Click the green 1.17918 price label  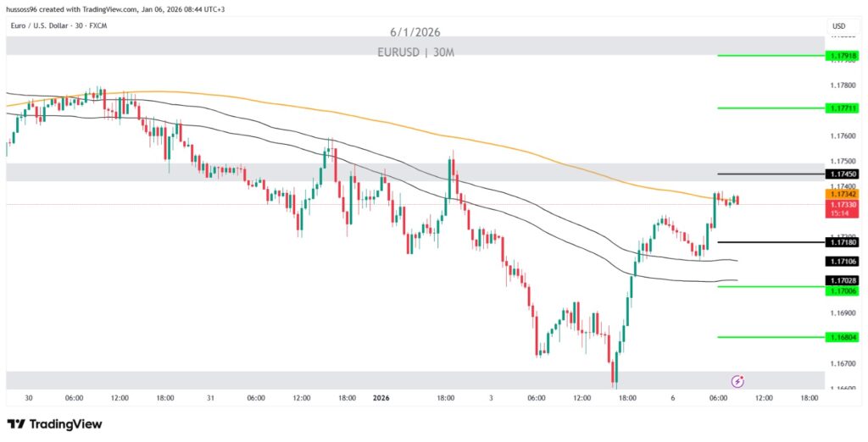point(843,56)
